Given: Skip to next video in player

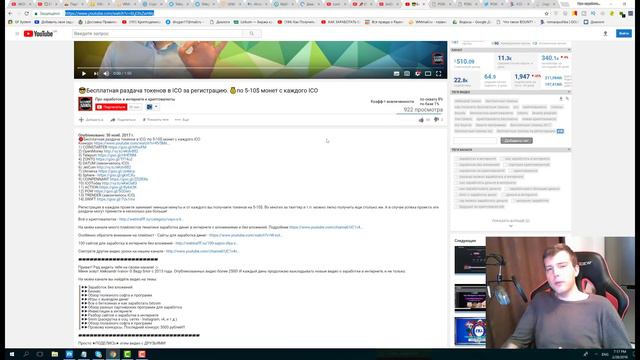Looking at the screenshot, I should pos(96,73).
